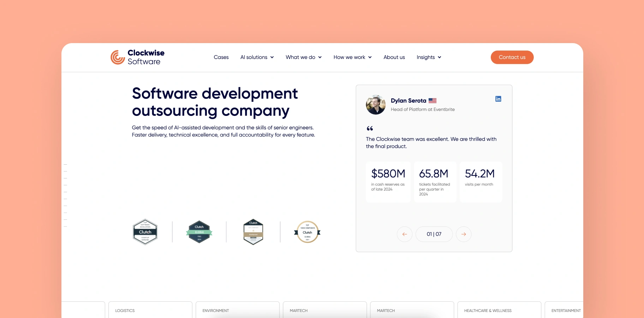
Task: Click the Dylan Serota name
Action: pos(409,101)
